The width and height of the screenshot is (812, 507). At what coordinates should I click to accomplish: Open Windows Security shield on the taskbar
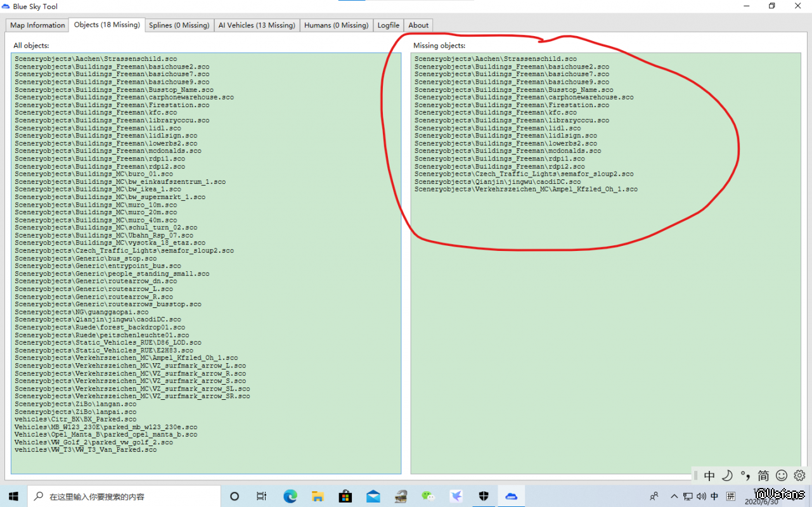point(484,496)
